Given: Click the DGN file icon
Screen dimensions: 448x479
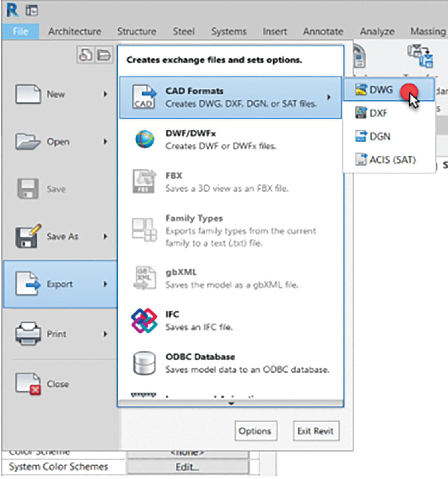Looking at the screenshot, I should point(360,136).
